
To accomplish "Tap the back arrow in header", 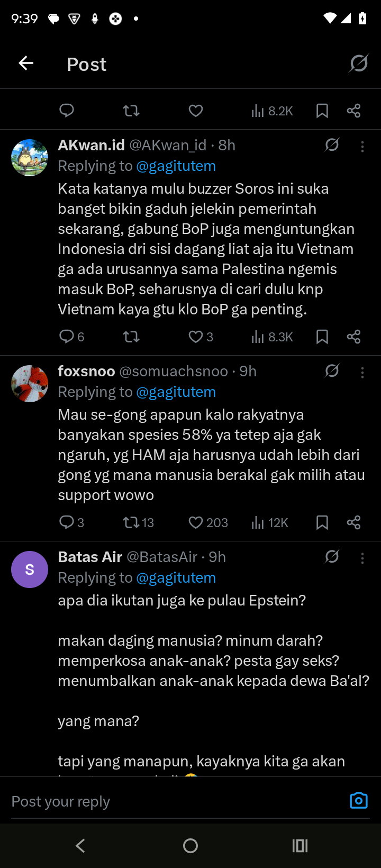I will point(26,64).
